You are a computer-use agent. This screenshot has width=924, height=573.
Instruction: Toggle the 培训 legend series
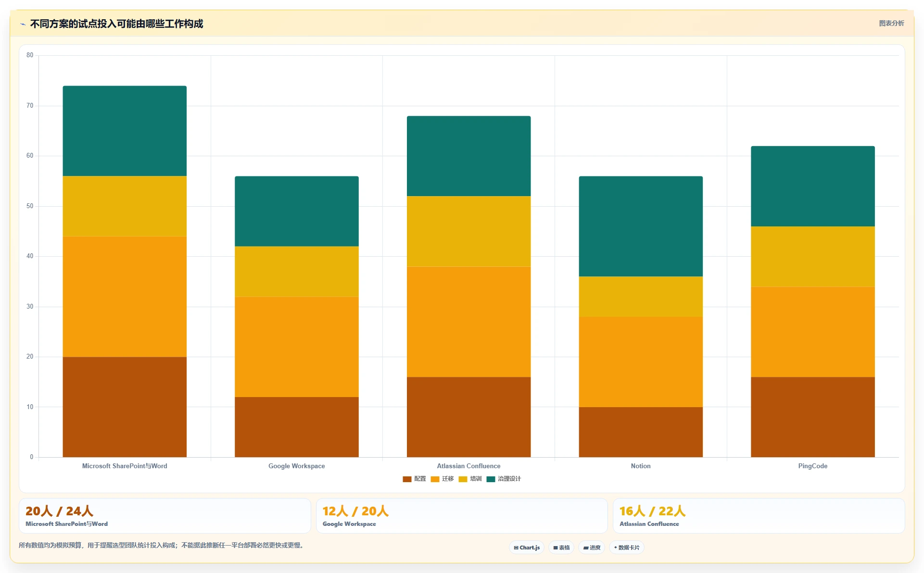click(x=470, y=479)
